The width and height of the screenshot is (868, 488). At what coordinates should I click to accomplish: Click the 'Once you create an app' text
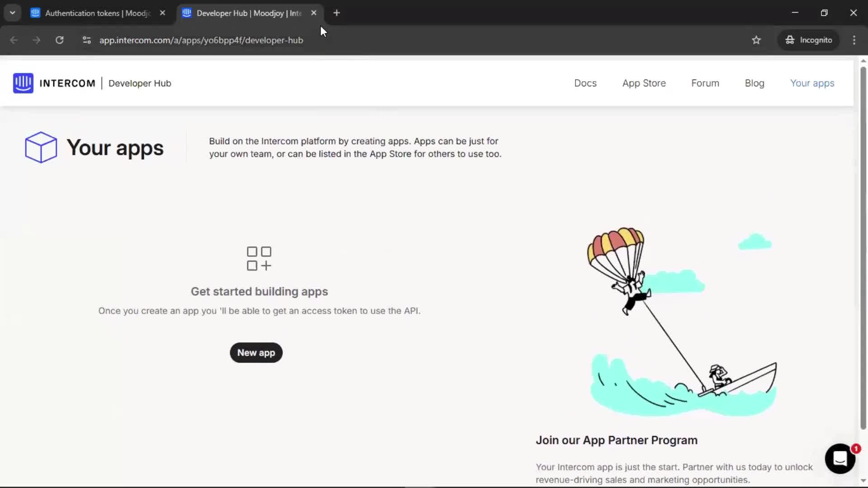[259, 311]
